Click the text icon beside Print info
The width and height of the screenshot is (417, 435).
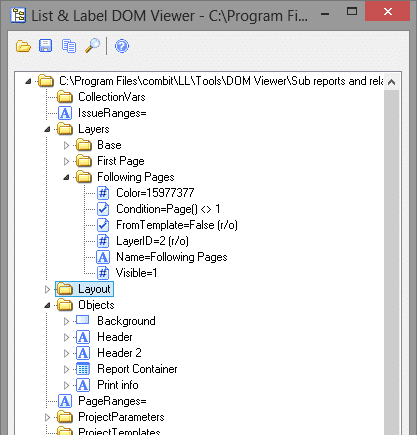83,385
